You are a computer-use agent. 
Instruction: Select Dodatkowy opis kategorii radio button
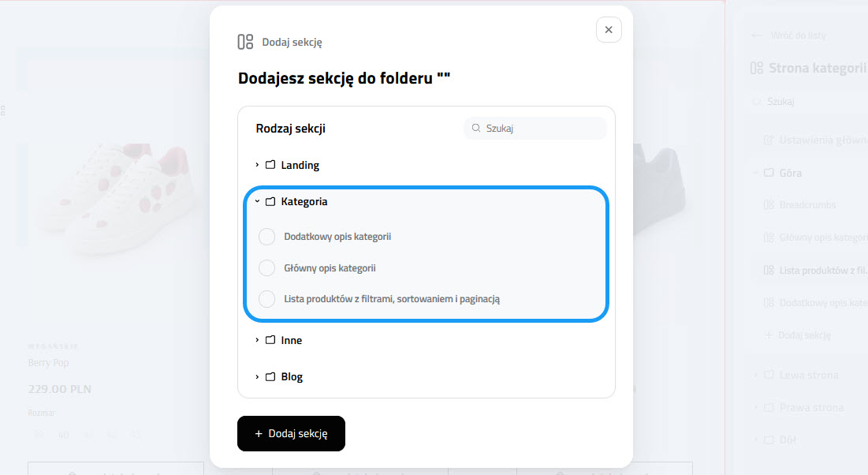[267, 237]
